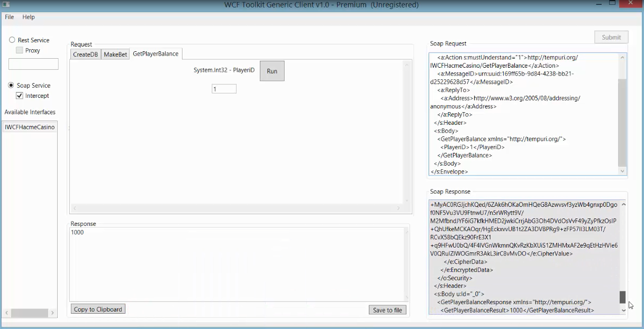
Task: Click the Run button
Action: (271, 70)
